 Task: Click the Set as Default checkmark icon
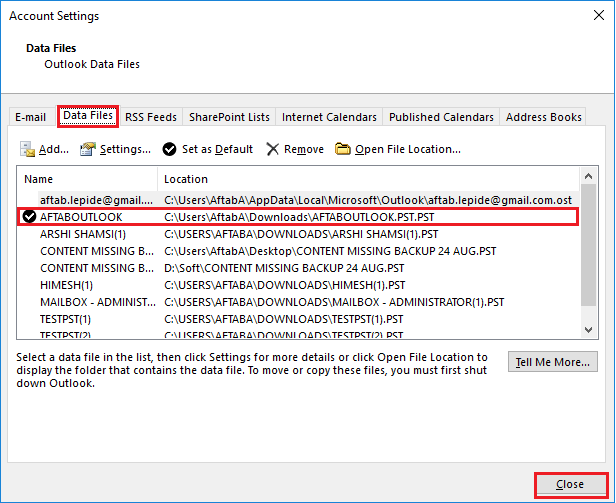click(x=169, y=149)
